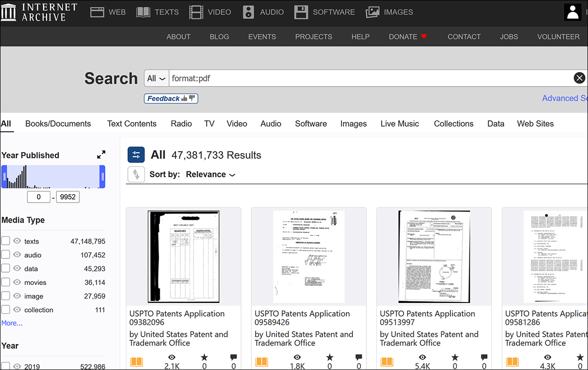Click the Donate heart icon
Viewport: 588px width, 370px height.
424,37
